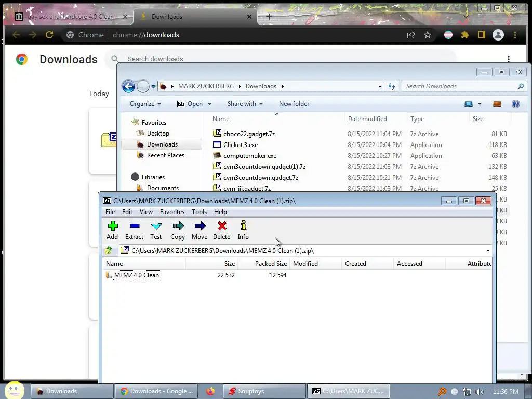Open Help menu in 7-Zip

coord(220,212)
